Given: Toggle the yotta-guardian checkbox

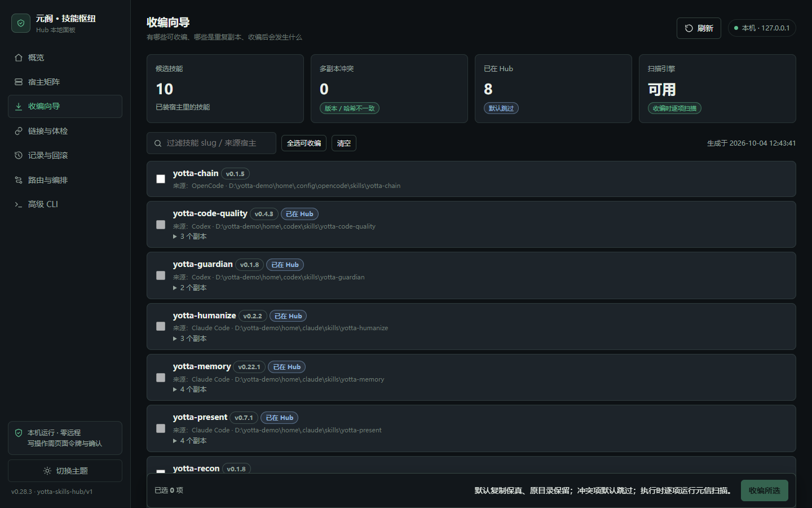Looking at the screenshot, I should click(x=161, y=275).
